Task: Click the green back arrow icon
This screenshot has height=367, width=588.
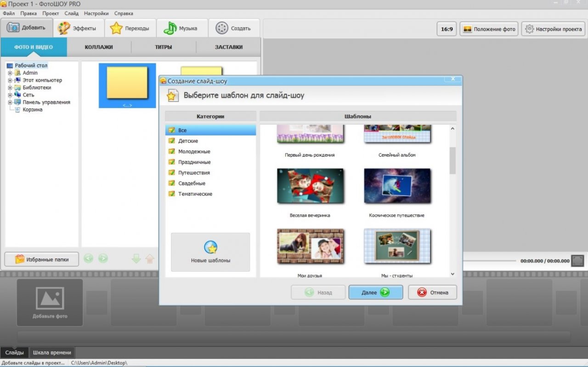Action: 88,259
